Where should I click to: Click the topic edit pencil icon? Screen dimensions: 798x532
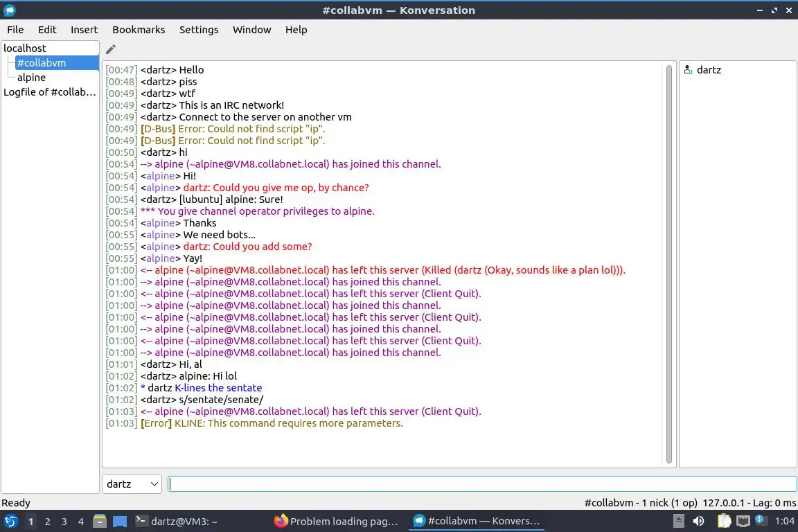pos(110,49)
